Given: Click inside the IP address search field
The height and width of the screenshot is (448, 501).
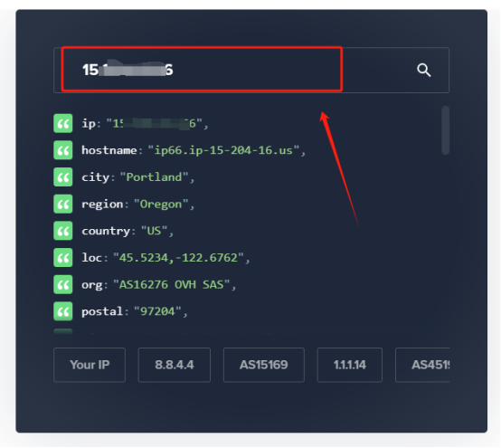Looking at the screenshot, I should pos(202,70).
